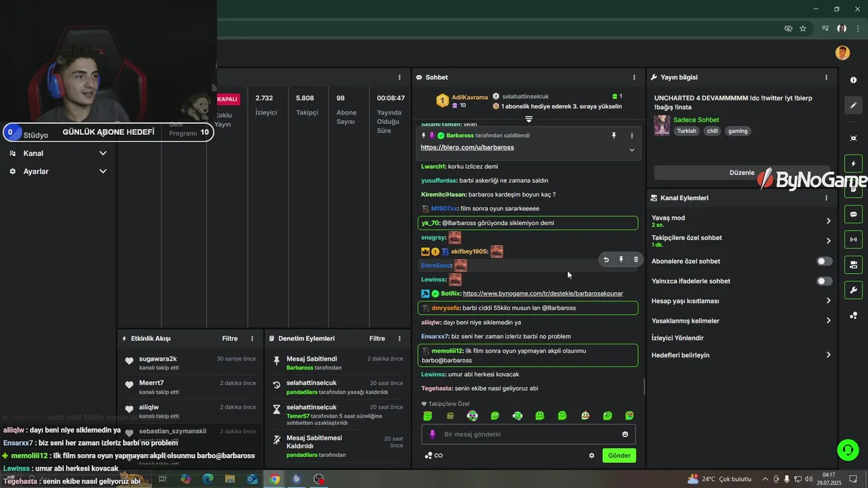Click the gaming tag

pos(738,131)
